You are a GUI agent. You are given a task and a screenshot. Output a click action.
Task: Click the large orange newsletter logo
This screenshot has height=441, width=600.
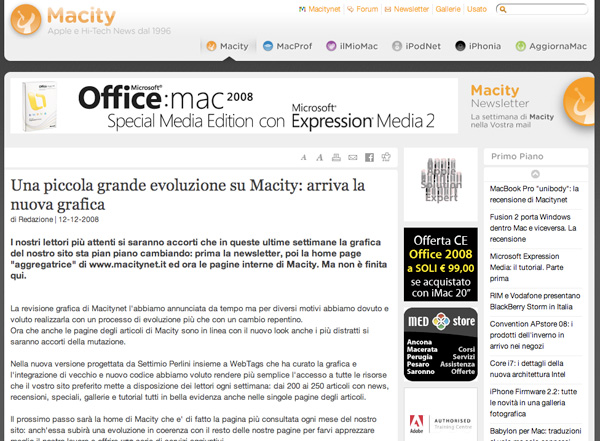[579, 102]
